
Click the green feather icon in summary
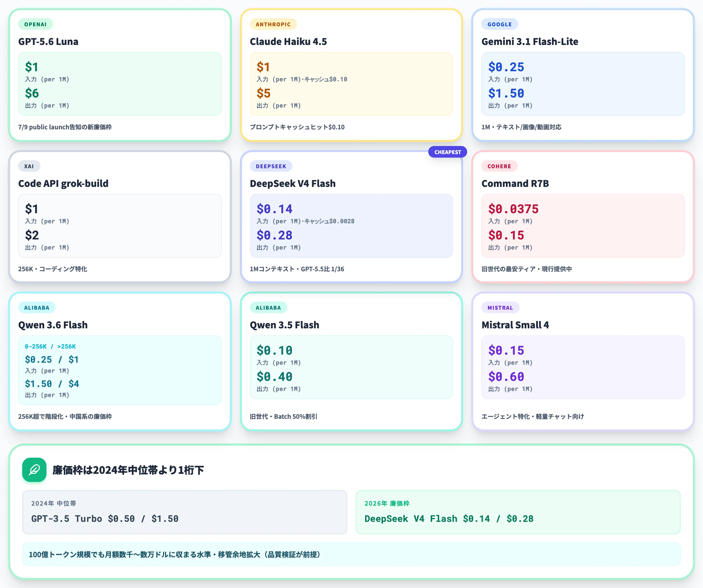coord(34,470)
